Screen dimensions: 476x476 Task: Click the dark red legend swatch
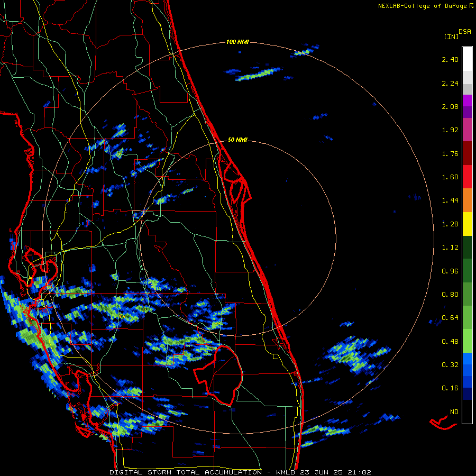(467, 153)
